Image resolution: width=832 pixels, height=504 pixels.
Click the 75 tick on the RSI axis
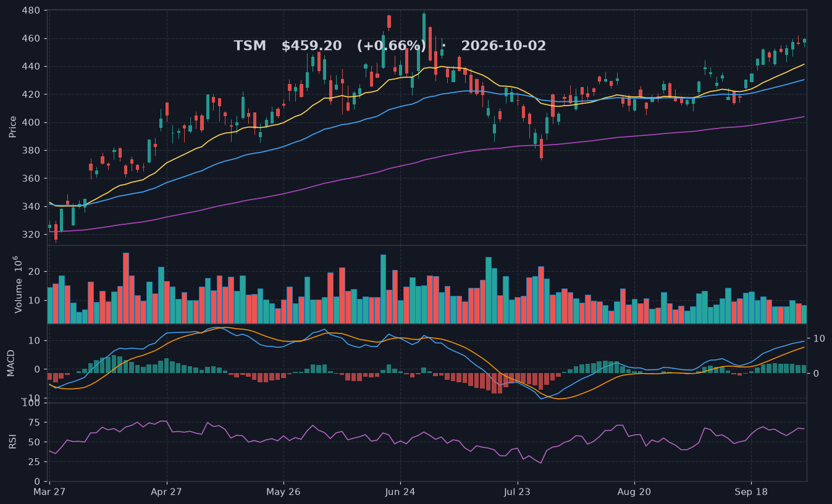tap(35, 423)
